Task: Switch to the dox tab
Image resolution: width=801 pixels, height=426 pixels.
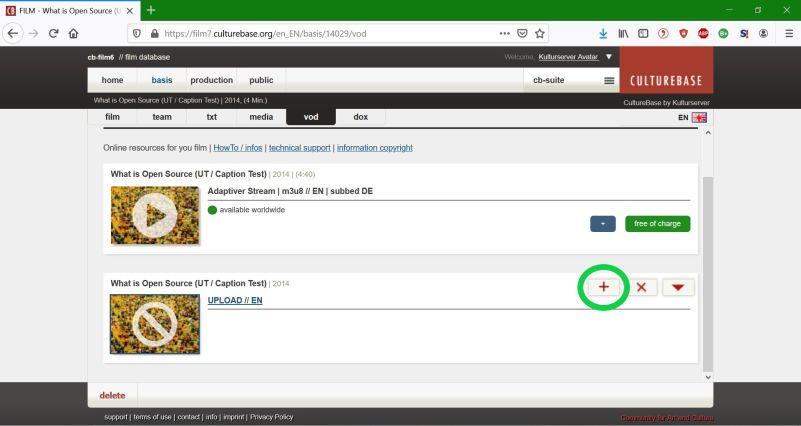Action: [360, 117]
